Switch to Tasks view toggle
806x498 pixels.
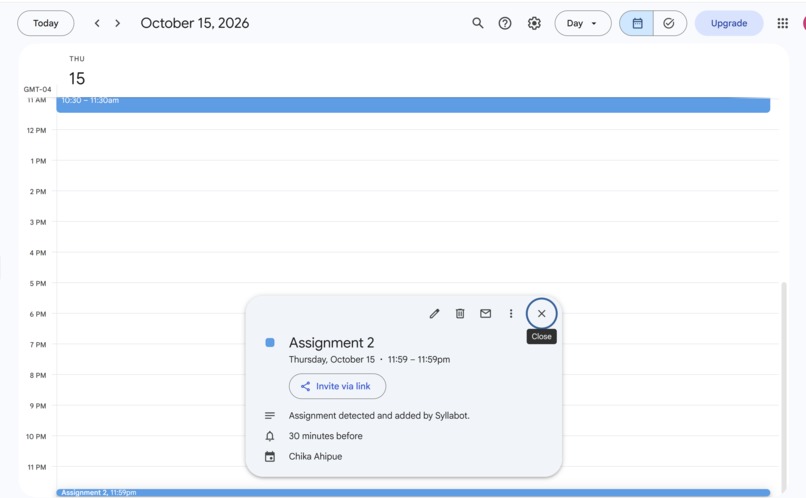tap(669, 23)
